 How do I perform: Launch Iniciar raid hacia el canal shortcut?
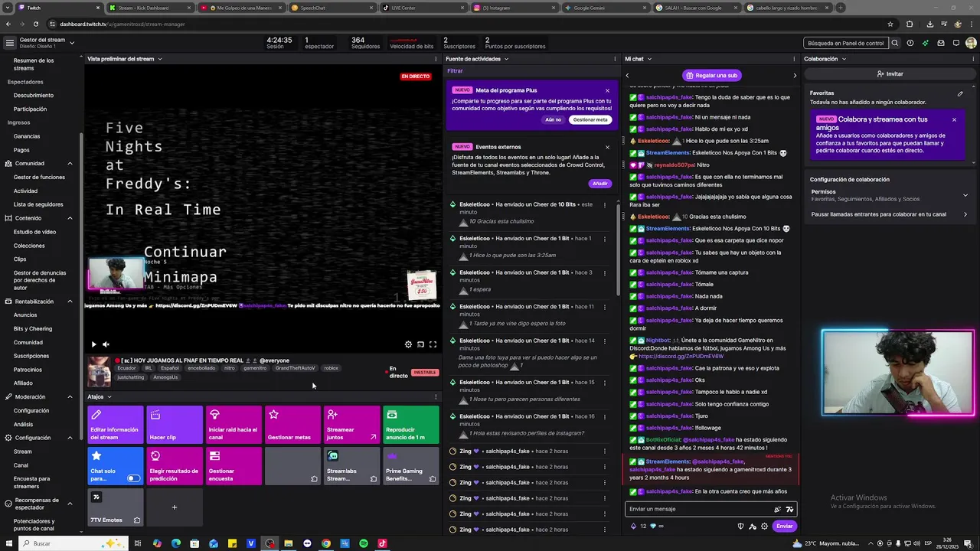pos(234,425)
